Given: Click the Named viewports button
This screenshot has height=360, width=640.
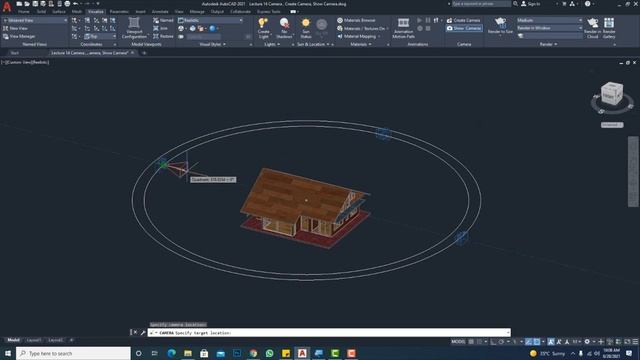Looking at the screenshot, I should tap(163, 20).
